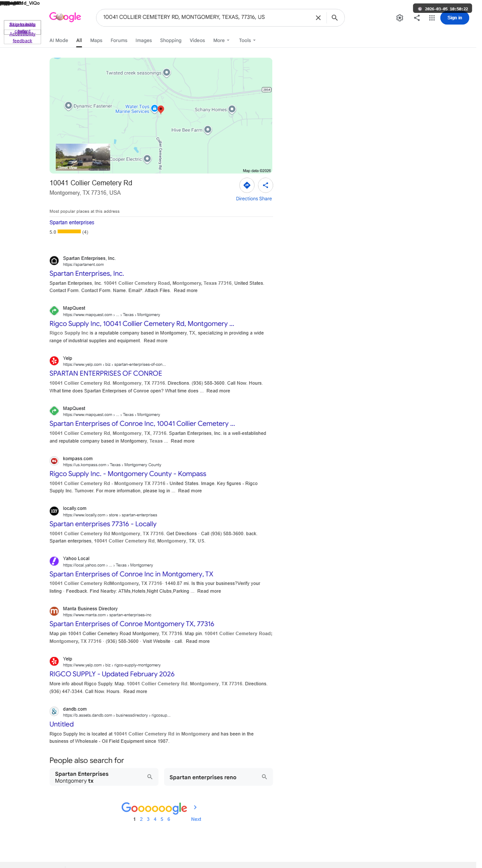Go to results page 6

coord(169,819)
